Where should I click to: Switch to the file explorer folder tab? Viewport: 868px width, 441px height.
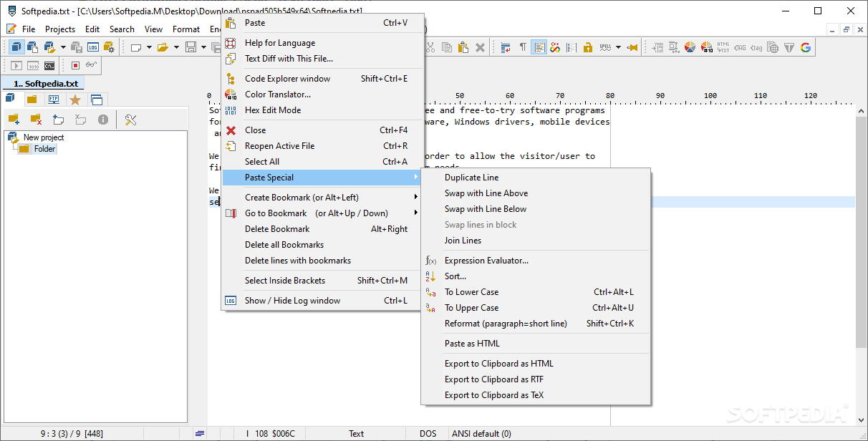(32, 100)
